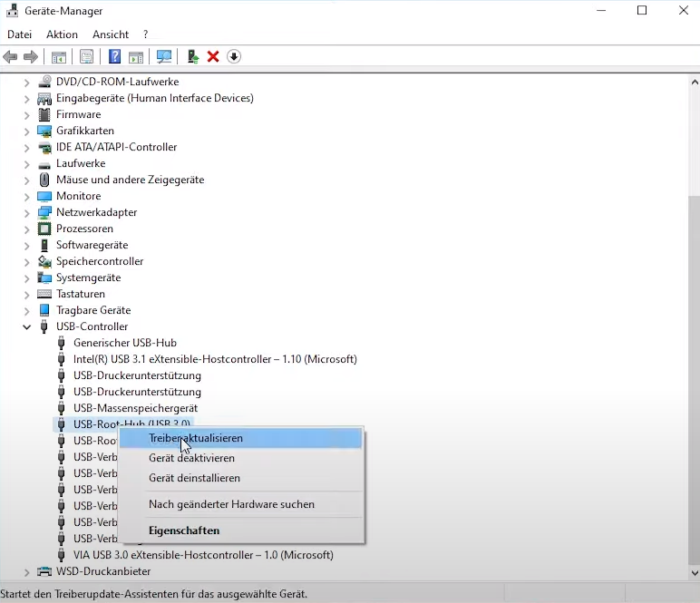Click the Firmware chip icon
Screen dimensions: 700x603
(x=44, y=114)
